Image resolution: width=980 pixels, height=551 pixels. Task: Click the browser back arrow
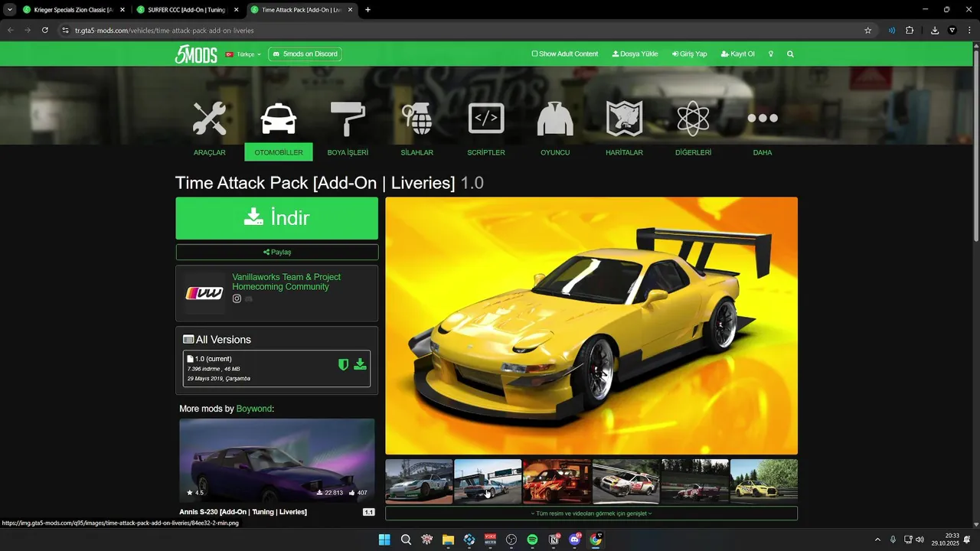coord(11,31)
